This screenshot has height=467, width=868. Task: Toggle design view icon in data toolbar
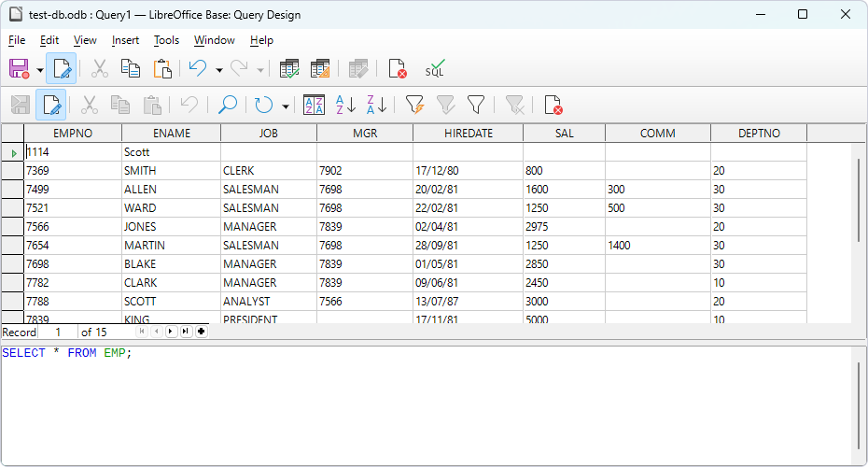click(x=553, y=105)
